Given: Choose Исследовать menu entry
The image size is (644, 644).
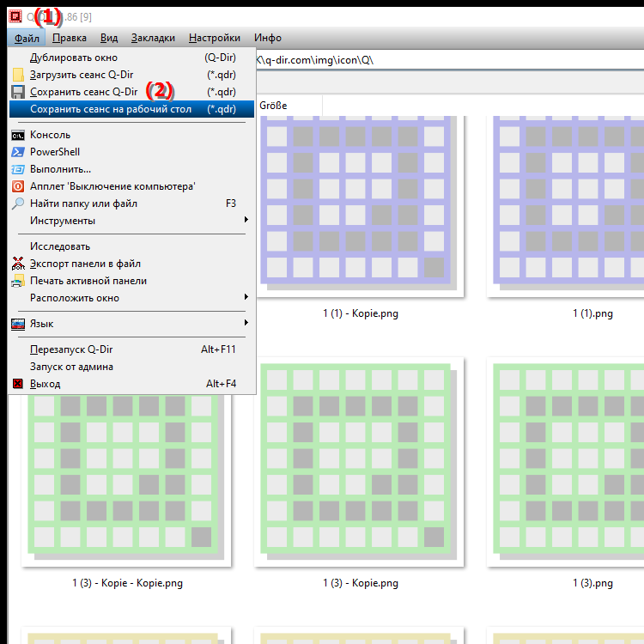Looking at the screenshot, I should (x=131, y=246).
